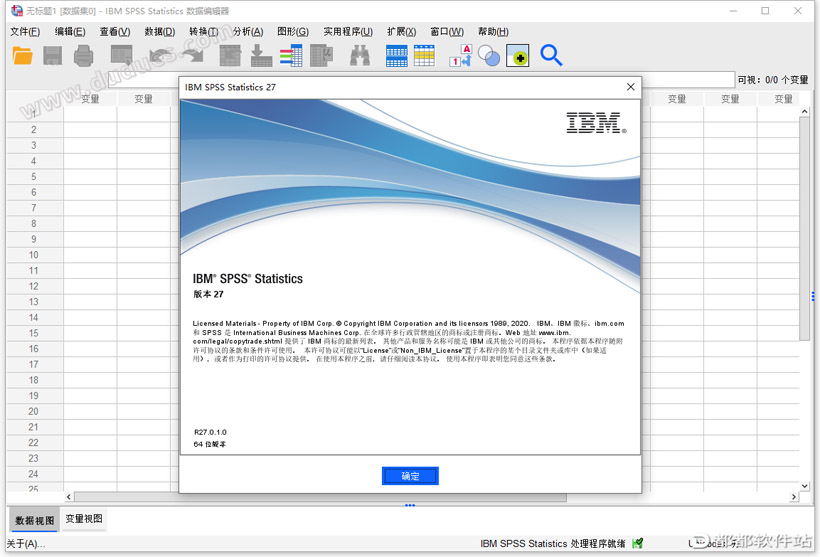Click the horizontal scrollbar right arrow
Viewport: 820px width, 557px height.
[x=794, y=497]
